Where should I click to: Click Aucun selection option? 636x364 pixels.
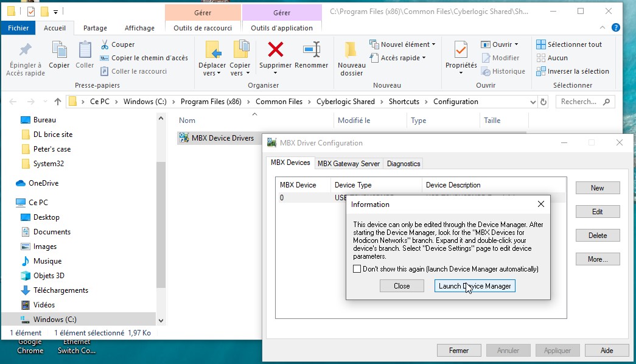[x=552, y=58]
